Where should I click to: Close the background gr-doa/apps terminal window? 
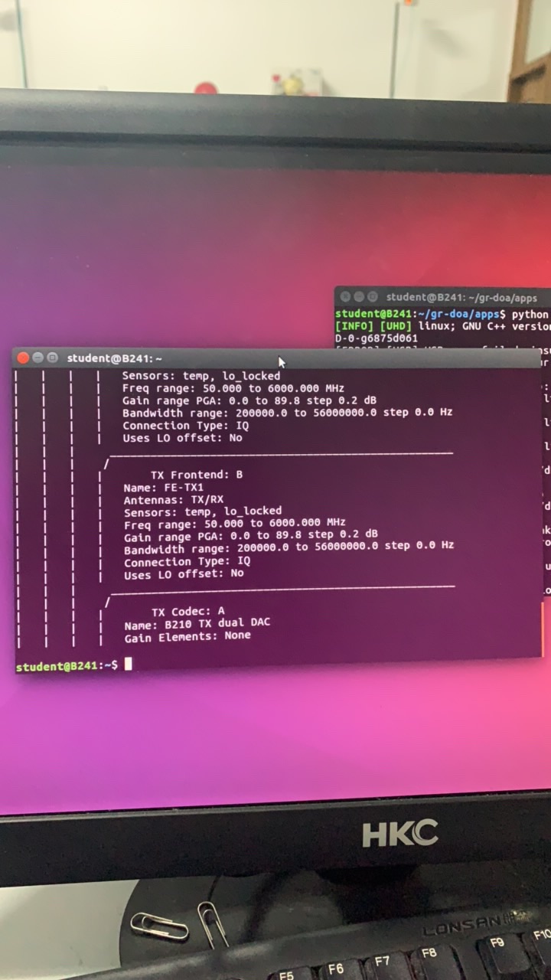tap(344, 296)
